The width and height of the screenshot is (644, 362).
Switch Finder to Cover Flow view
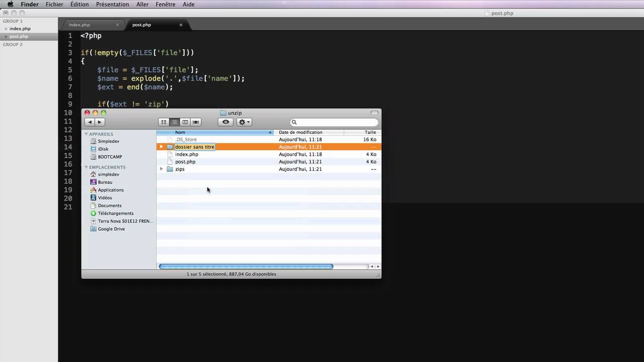pyautogui.click(x=196, y=122)
